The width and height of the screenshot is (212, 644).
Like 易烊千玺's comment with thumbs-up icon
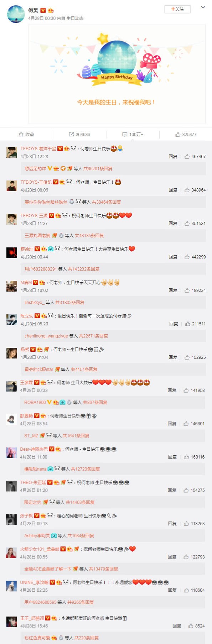[187, 156]
